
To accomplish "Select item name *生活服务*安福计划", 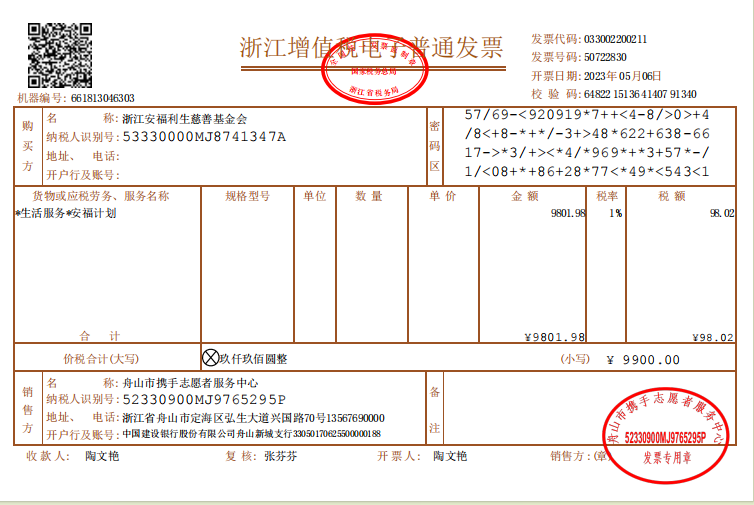I will pos(66,213).
